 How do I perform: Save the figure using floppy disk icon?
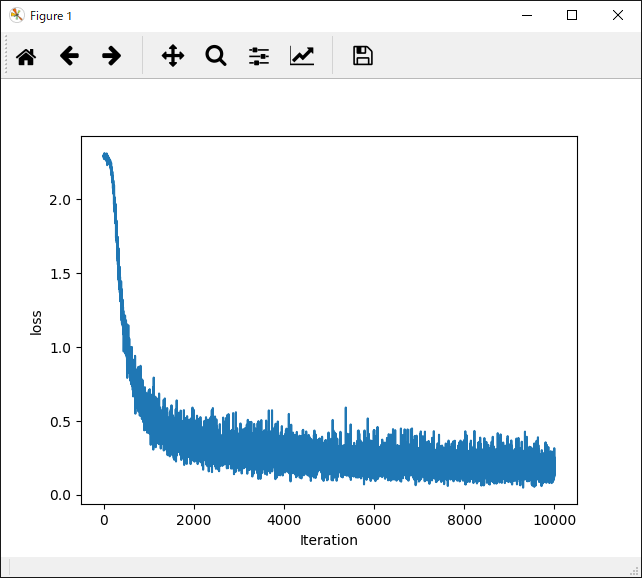(x=363, y=56)
